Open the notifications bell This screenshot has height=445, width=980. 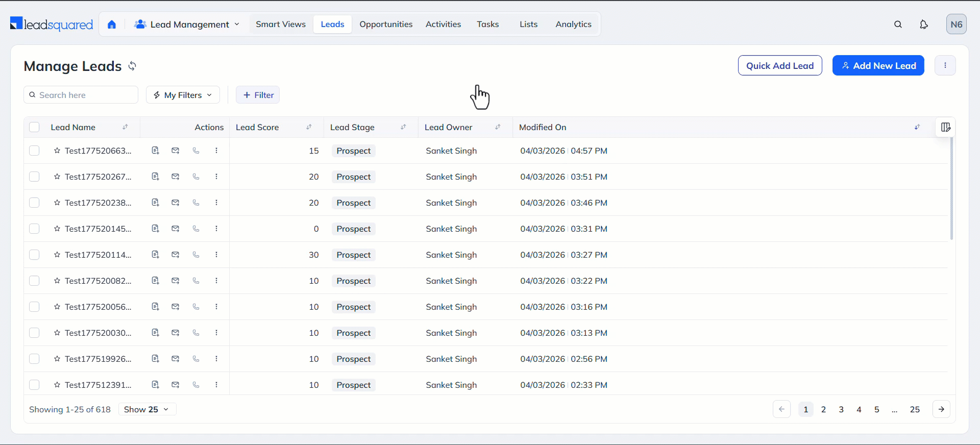click(923, 24)
